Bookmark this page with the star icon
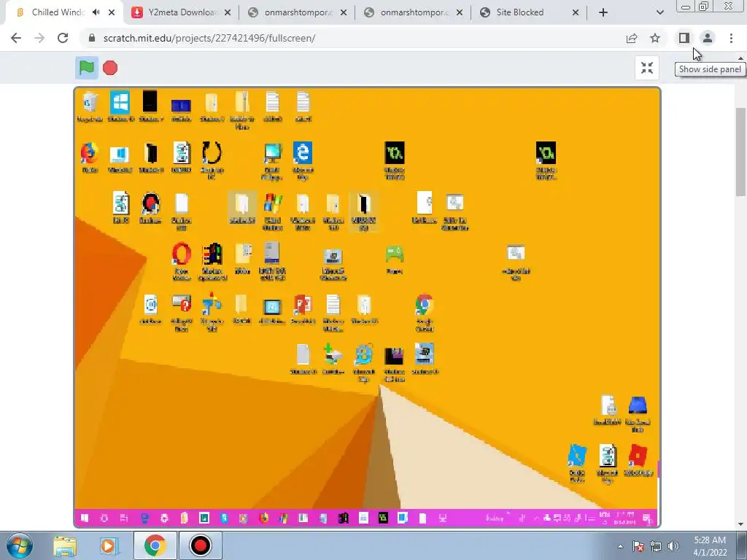Viewport: 747px width, 560px height. (655, 38)
